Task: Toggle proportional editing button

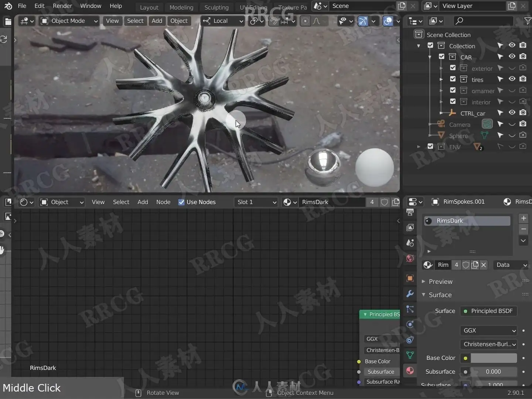Action: click(x=305, y=21)
